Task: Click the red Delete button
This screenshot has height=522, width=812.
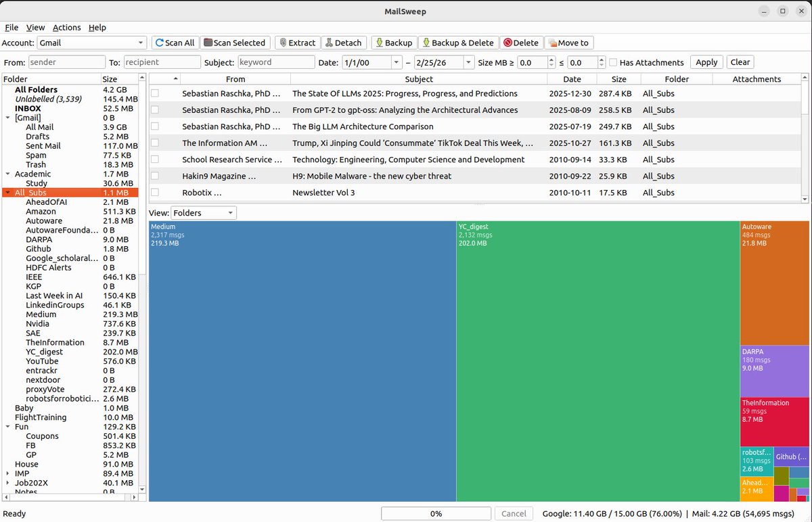Action: (x=521, y=43)
